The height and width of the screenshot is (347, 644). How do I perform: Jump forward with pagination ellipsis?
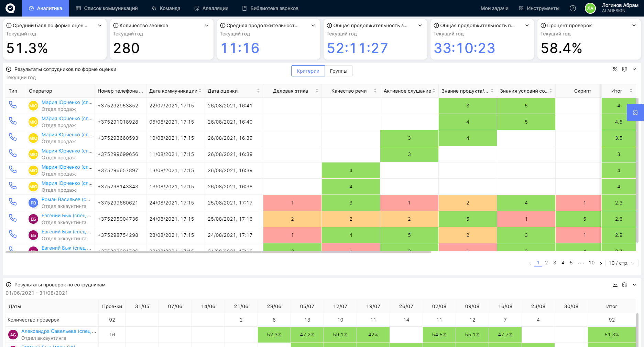pos(581,263)
